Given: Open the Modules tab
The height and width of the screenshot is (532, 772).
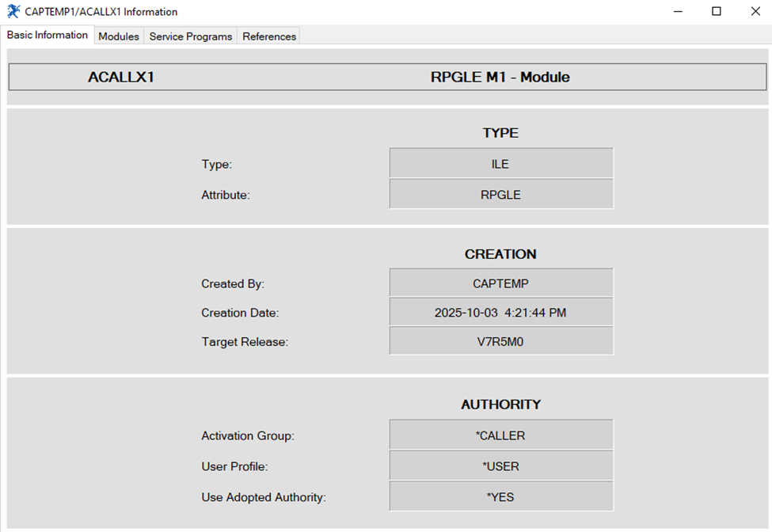Looking at the screenshot, I should (119, 36).
